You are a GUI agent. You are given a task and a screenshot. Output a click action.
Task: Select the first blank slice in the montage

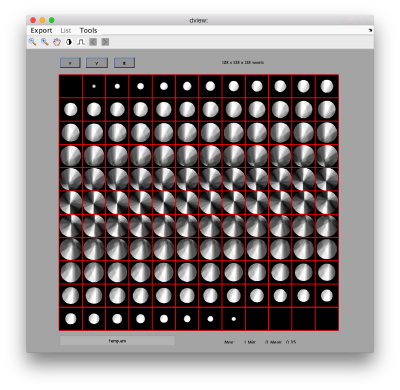click(71, 86)
